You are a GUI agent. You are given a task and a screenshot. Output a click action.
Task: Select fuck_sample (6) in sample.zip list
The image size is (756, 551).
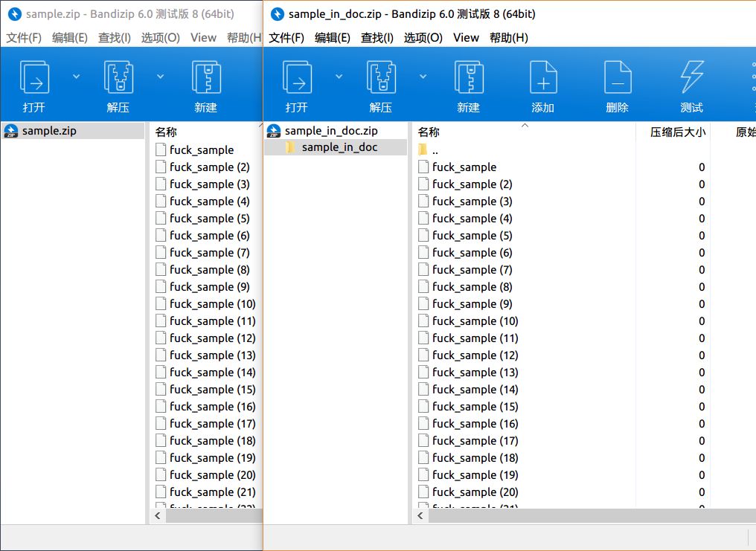pos(209,236)
